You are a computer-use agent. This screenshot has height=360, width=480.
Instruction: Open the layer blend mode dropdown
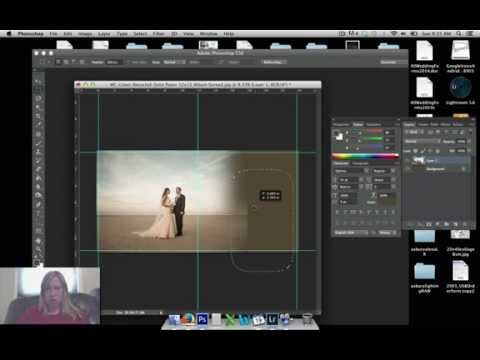tap(422, 141)
